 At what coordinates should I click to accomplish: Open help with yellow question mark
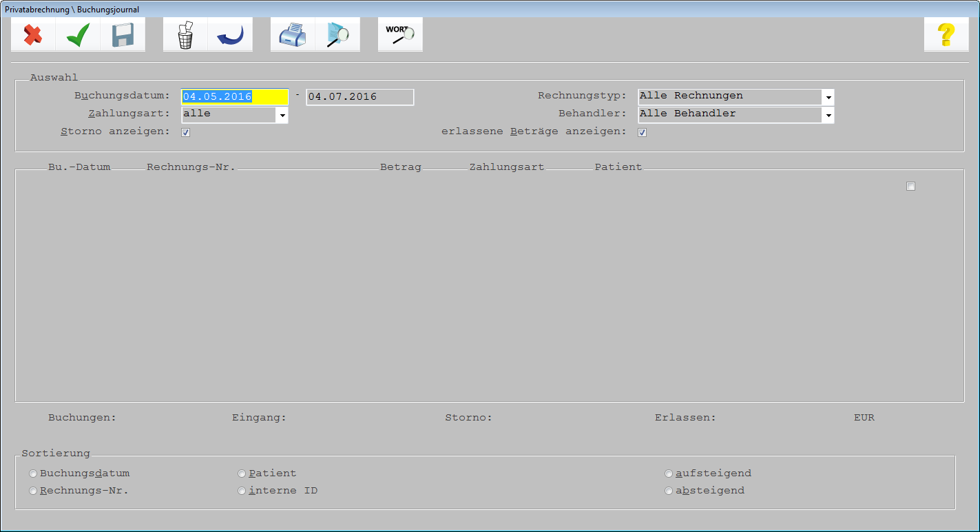[946, 34]
